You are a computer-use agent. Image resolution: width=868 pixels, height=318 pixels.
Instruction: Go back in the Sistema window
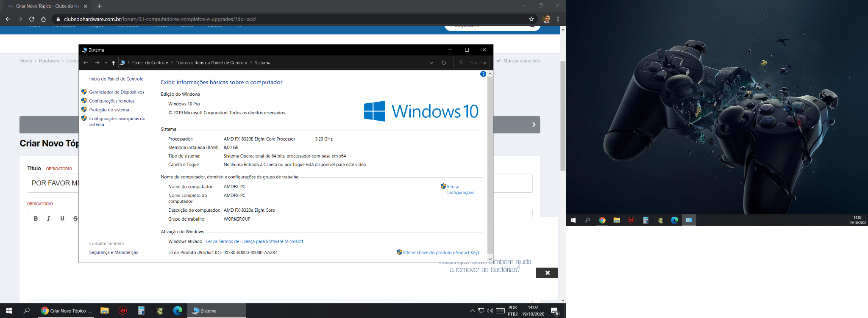click(x=86, y=63)
